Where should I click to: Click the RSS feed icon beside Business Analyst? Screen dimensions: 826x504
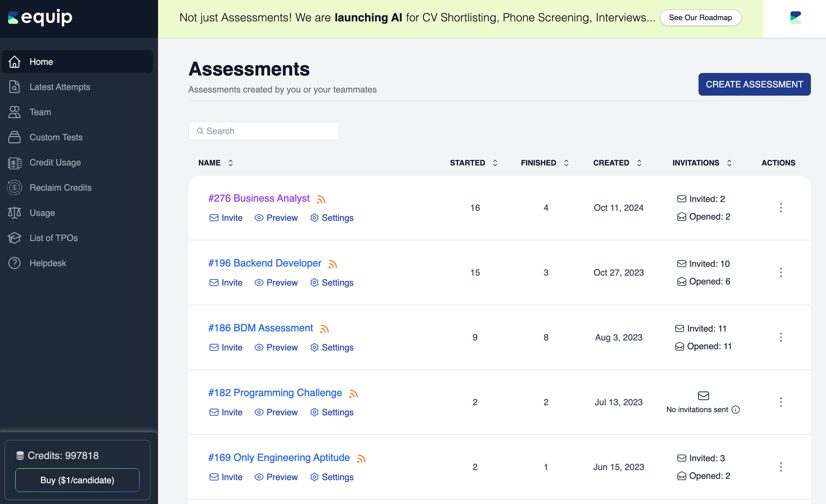pyautogui.click(x=321, y=199)
